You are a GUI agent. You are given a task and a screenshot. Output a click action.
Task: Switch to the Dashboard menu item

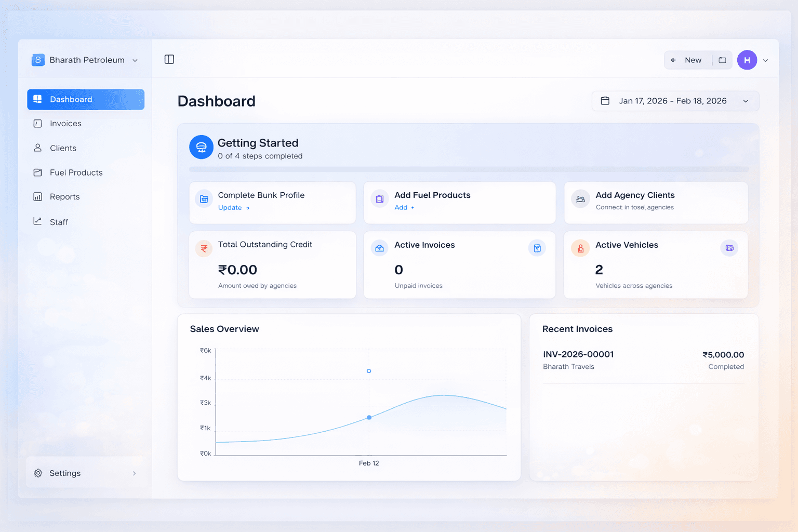pos(71,99)
